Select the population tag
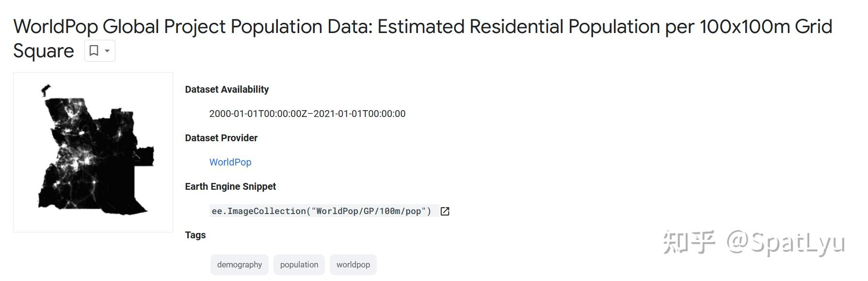This screenshot has height=281, width=868. (x=299, y=264)
